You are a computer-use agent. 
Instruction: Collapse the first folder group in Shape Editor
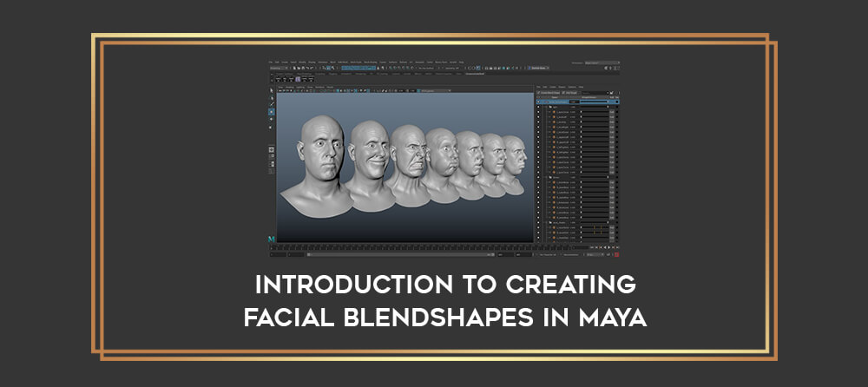(546, 107)
